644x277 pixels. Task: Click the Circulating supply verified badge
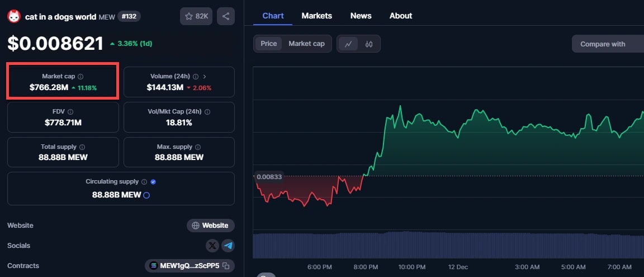point(153,182)
